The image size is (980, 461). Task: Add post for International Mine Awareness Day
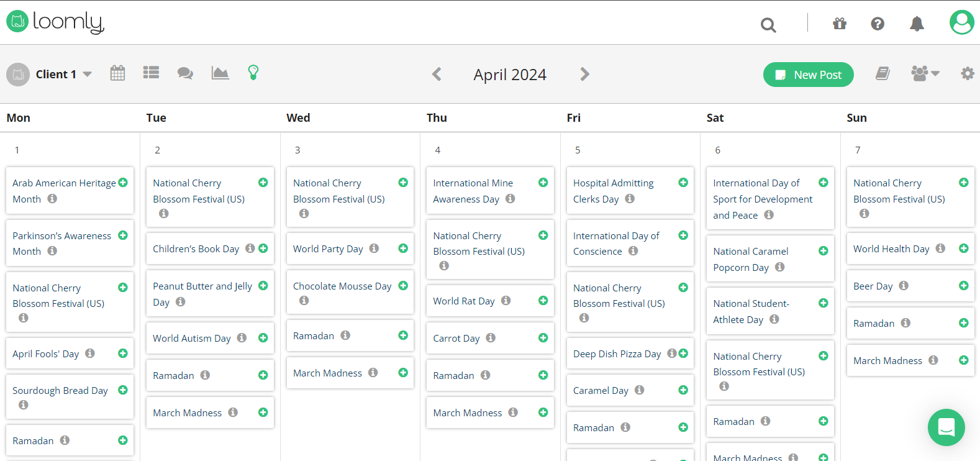coord(543,183)
